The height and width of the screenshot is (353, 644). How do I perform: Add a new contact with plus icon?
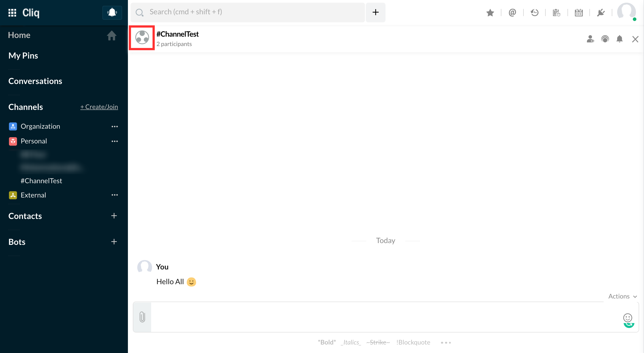[114, 216]
